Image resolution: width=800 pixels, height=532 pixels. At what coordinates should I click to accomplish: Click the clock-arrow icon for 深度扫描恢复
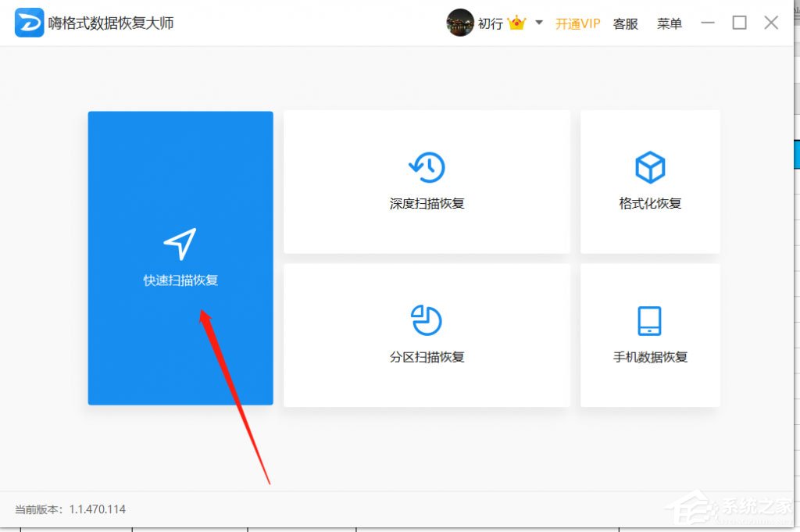click(426, 166)
